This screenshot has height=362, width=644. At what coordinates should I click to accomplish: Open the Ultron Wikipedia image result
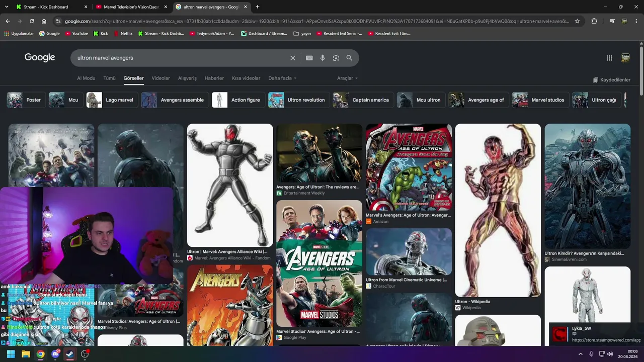pos(498,210)
